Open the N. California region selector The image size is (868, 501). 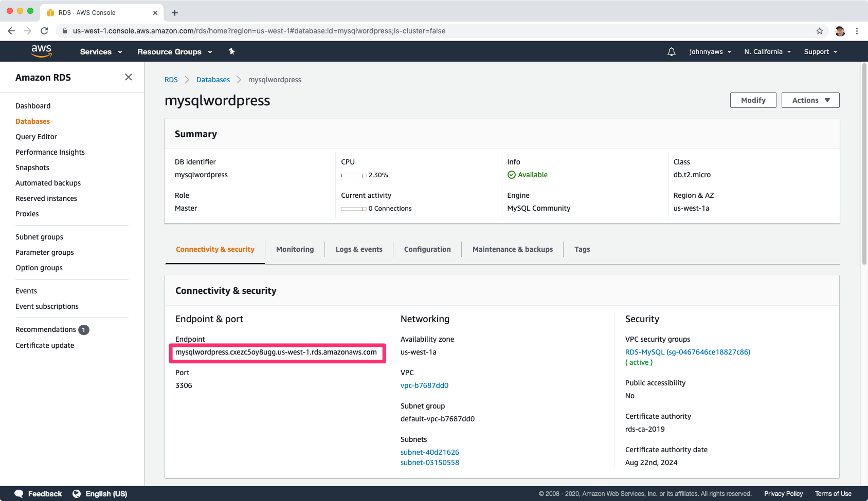[x=768, y=52]
